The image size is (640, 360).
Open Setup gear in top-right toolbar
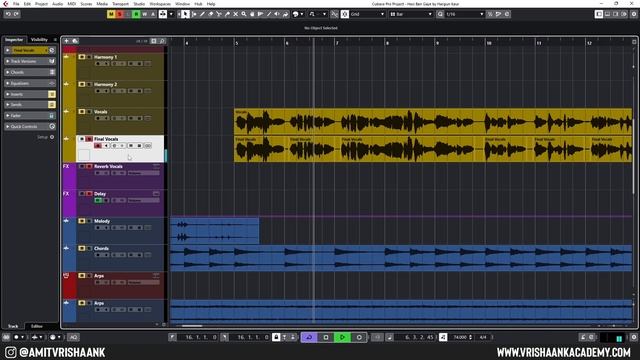634,14
